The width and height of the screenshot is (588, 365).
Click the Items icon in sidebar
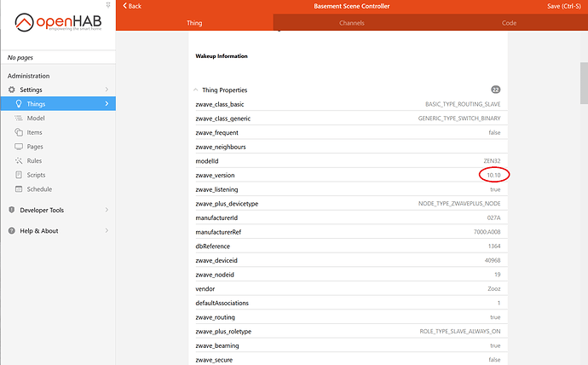(x=19, y=132)
